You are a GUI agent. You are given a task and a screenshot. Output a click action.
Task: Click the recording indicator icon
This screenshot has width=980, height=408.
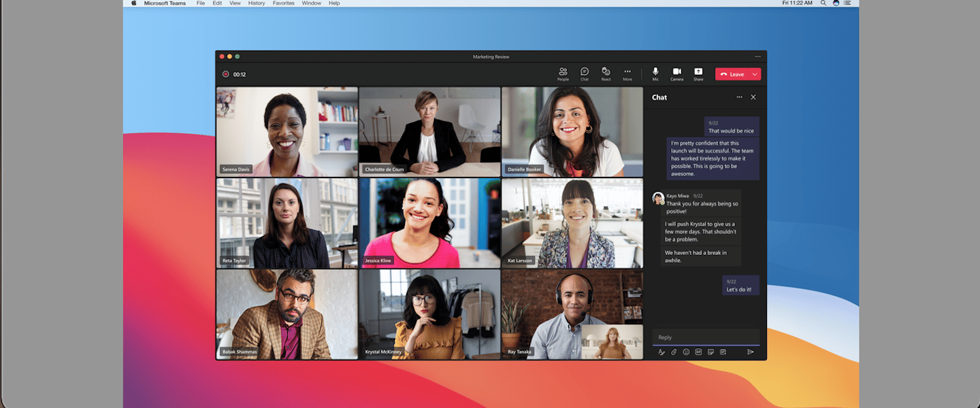click(225, 74)
